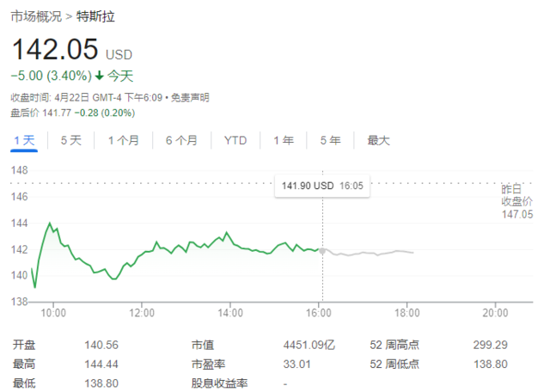Click the 最高 value 144.44
This screenshot has width=550, height=392.
click(x=101, y=364)
